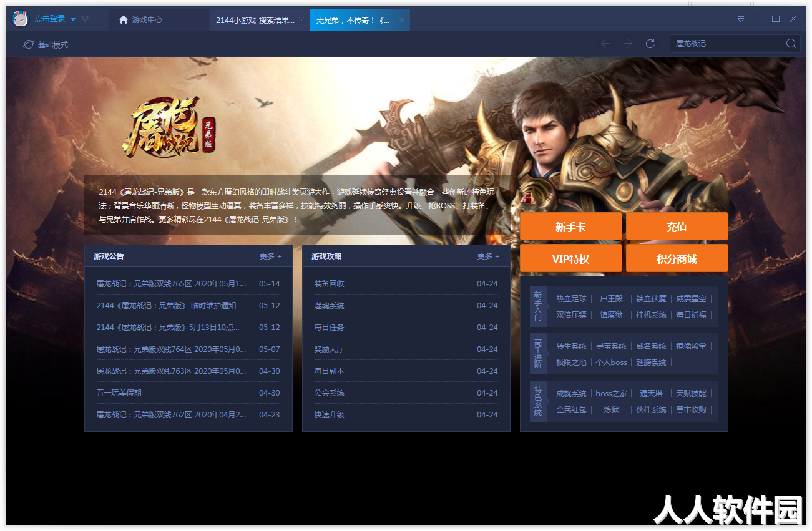Screen dimensions: 812x531
Task: Open the 镜像殿堂 link
Action: pyautogui.click(x=691, y=346)
